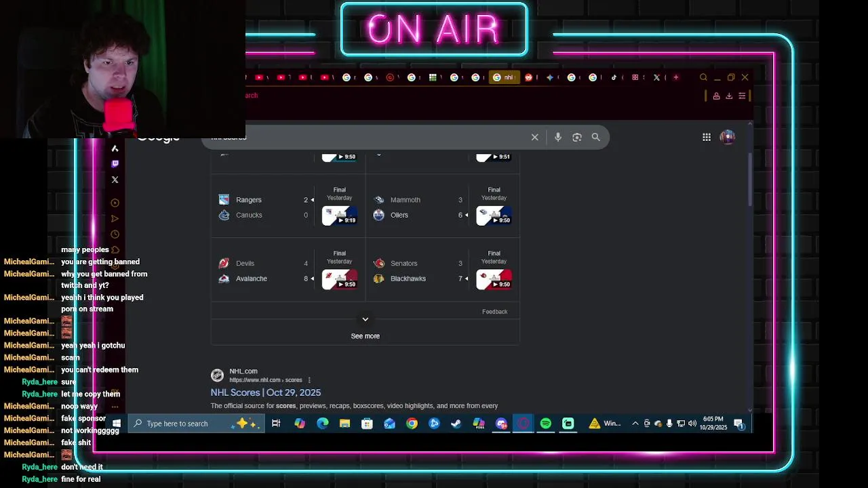Open Spotify from the taskbar

click(546, 424)
